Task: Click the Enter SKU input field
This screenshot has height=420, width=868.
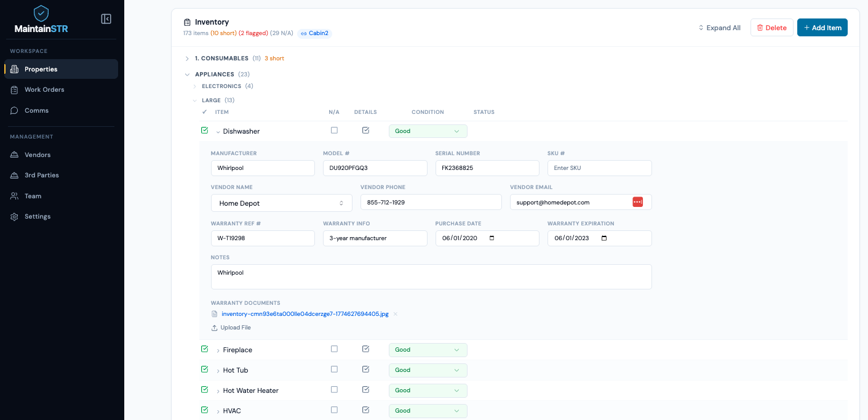Action: pyautogui.click(x=600, y=168)
